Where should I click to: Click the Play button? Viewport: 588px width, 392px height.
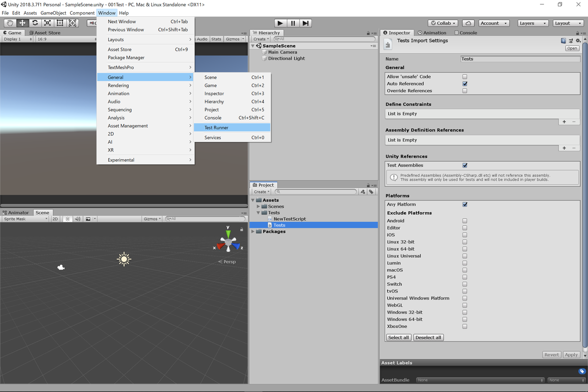280,23
